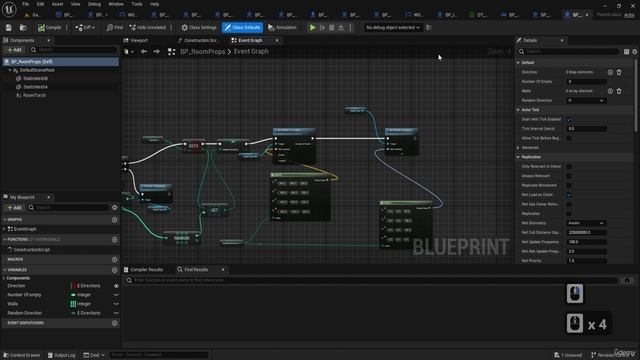Open play options kebab menu

350,27
